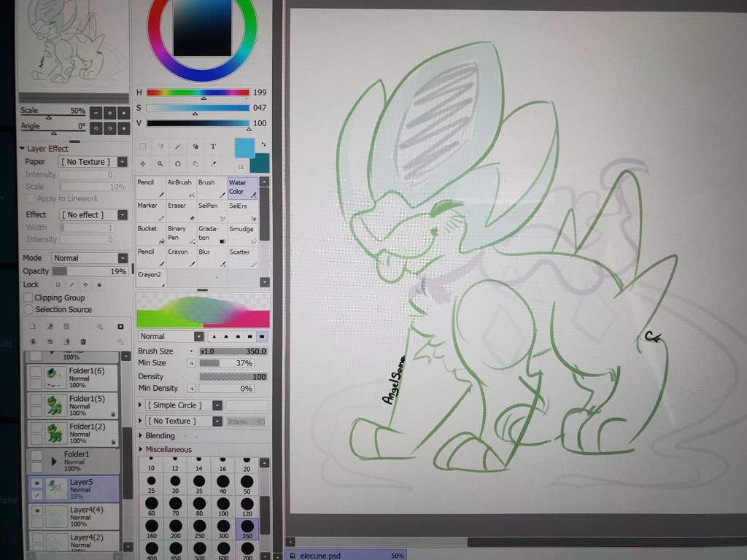Show the Folder1(6) layer
Image resolution: width=747 pixels, height=560 pixels.
click(36, 371)
